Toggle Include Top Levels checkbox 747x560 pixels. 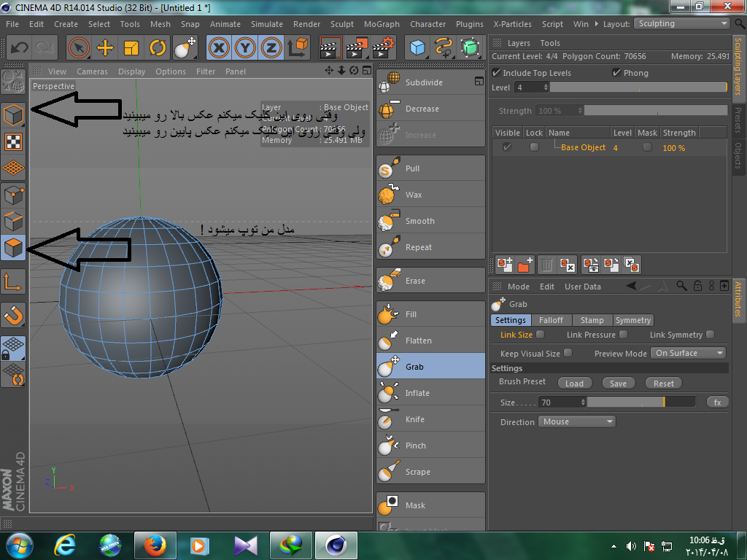coord(496,72)
